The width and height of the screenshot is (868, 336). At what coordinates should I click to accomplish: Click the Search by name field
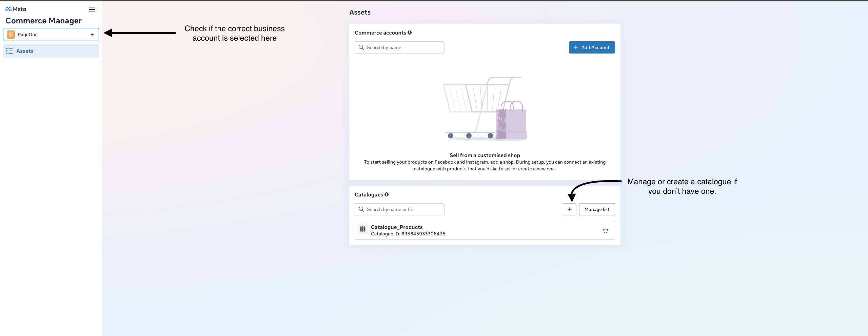tap(400, 47)
